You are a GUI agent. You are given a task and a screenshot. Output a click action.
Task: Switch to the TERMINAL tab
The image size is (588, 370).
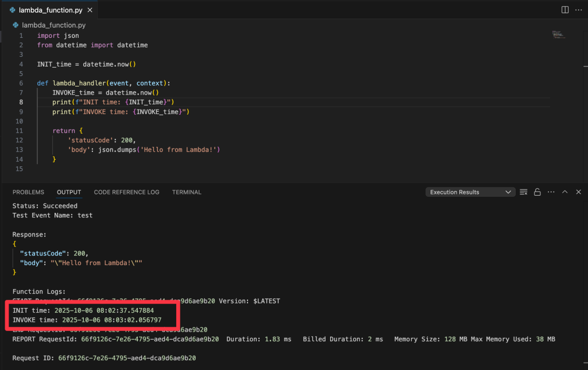click(x=187, y=192)
